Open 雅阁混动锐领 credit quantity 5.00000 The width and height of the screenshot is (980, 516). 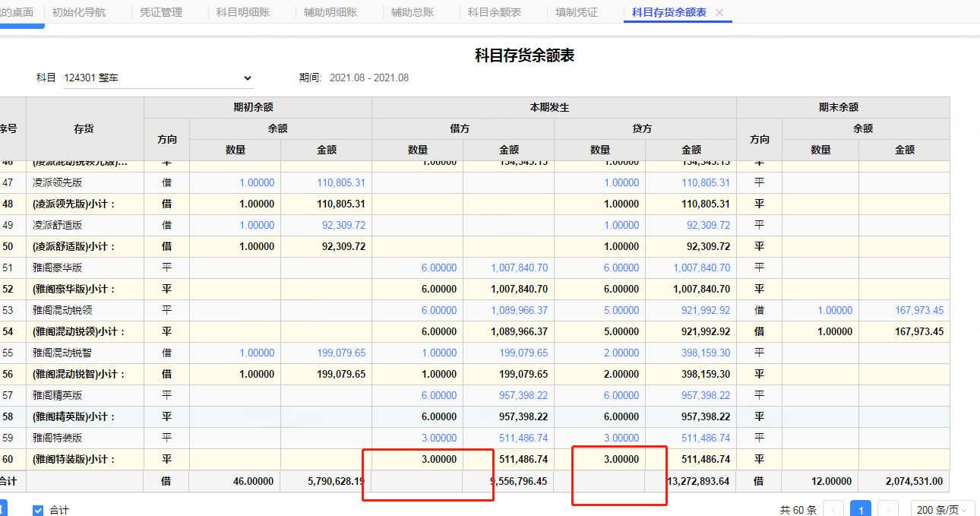click(621, 310)
